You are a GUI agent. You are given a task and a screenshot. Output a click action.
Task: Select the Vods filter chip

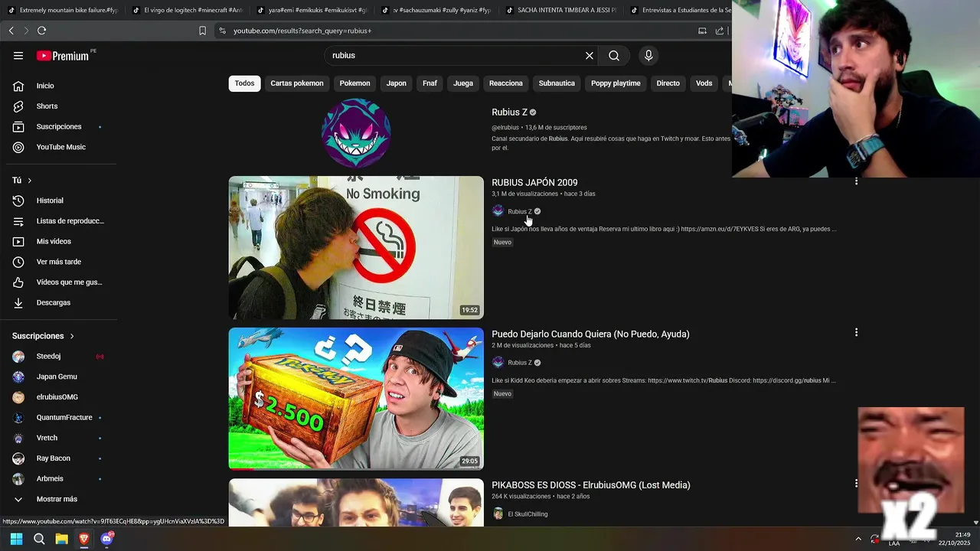(x=704, y=83)
